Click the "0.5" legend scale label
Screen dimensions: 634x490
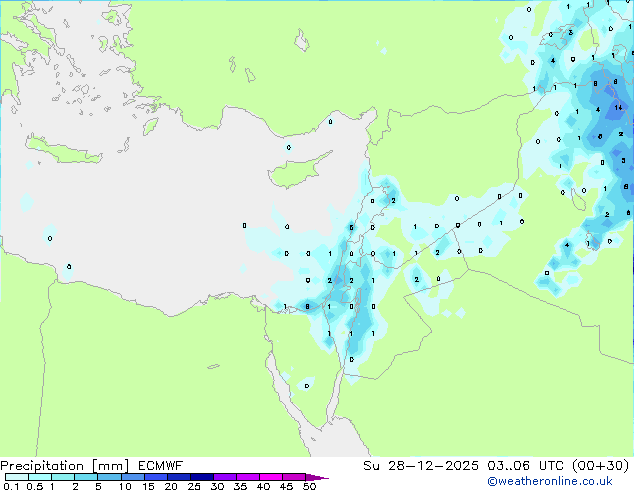pos(35,486)
